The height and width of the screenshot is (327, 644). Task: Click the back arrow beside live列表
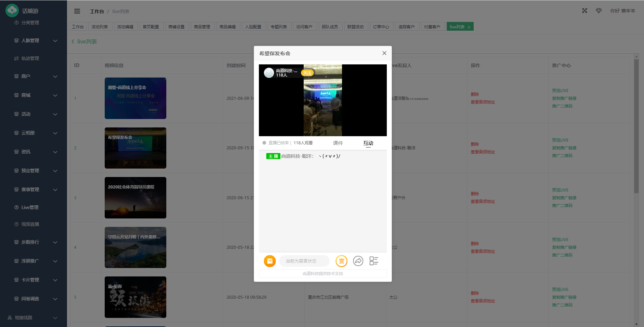click(73, 41)
